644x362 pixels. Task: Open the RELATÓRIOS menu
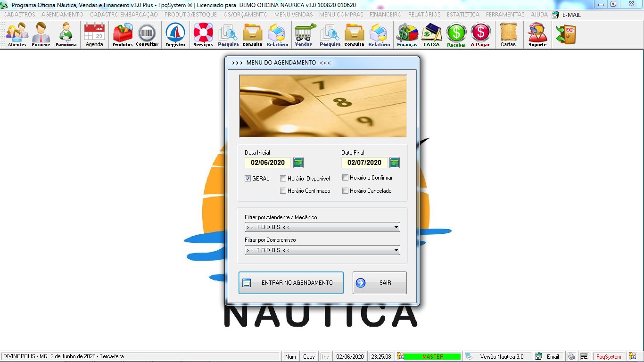coord(424,15)
